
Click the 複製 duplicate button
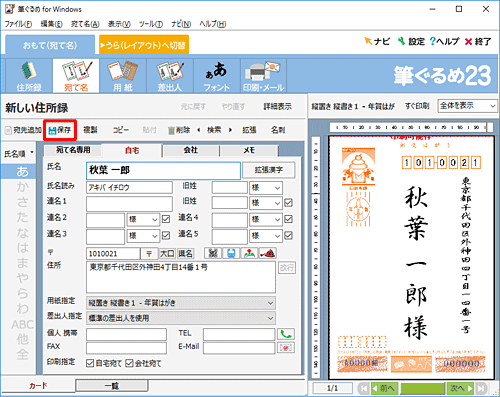pyautogui.click(x=90, y=130)
